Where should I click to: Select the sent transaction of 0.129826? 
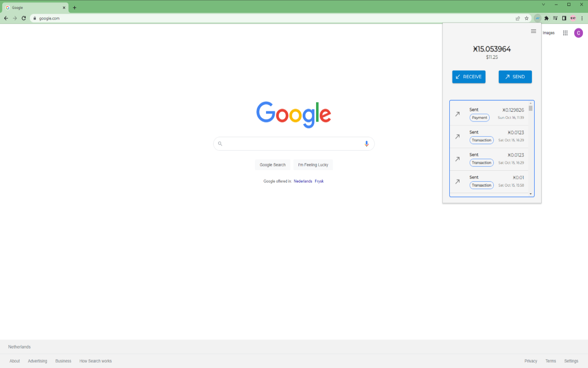tap(489, 114)
